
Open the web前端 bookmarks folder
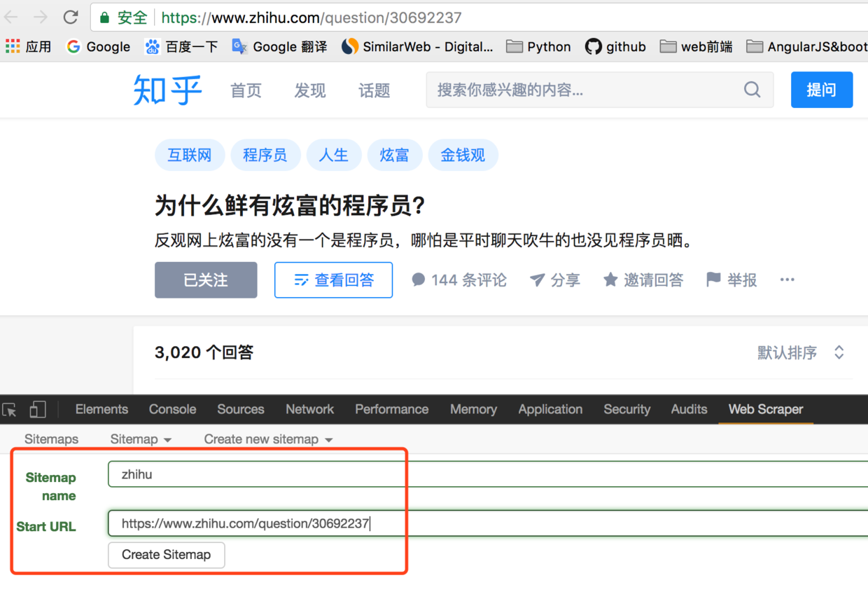pyautogui.click(x=696, y=46)
